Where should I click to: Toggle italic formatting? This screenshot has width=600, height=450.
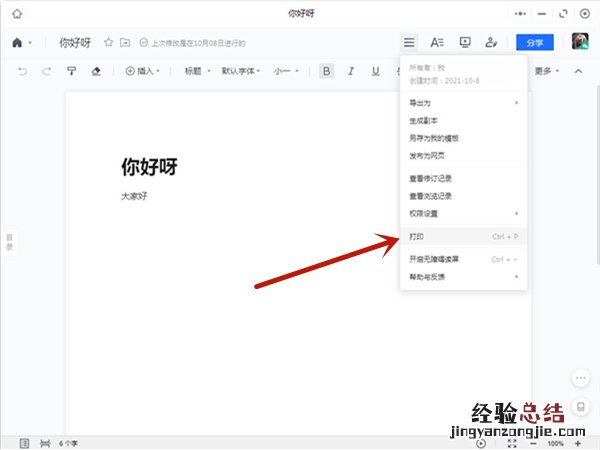[x=351, y=71]
